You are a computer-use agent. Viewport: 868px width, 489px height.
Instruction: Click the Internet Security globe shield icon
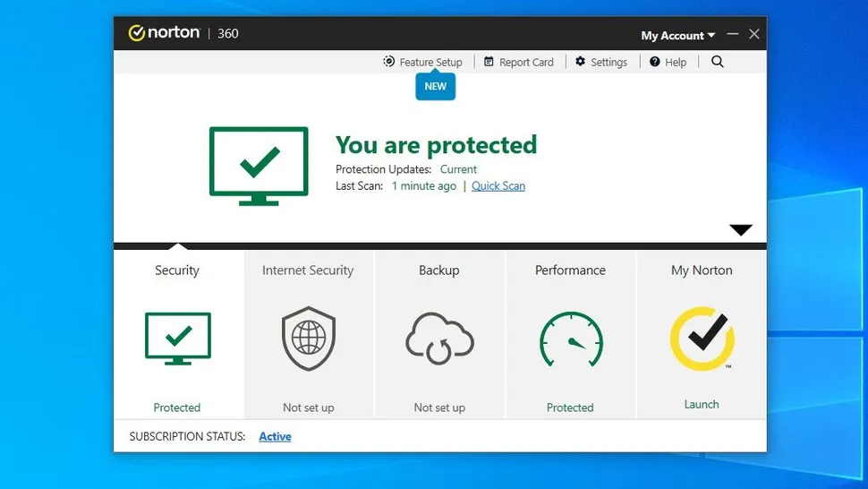click(308, 339)
